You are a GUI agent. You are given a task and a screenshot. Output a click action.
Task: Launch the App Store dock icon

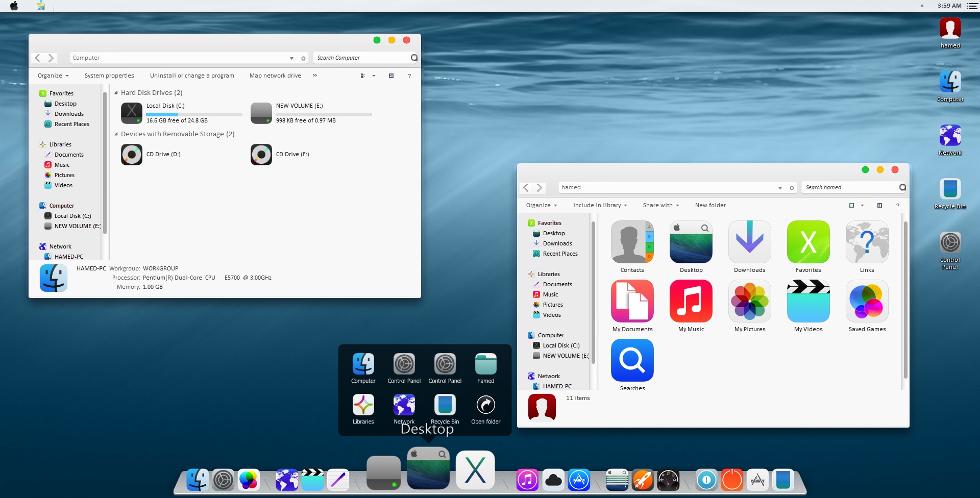[x=579, y=480]
